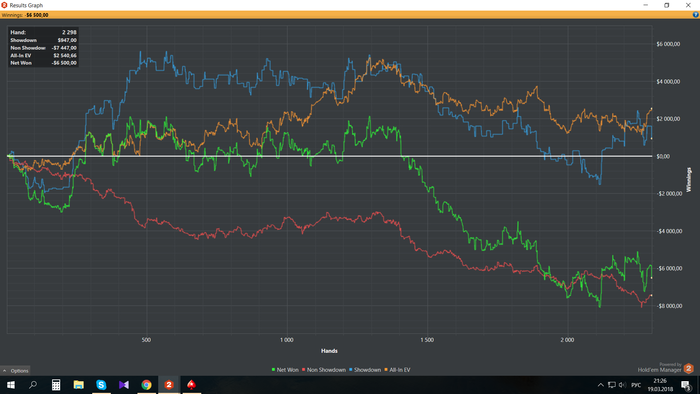The image size is (700, 394).
Task: Show hidden system tray icons
Action: tap(600, 385)
